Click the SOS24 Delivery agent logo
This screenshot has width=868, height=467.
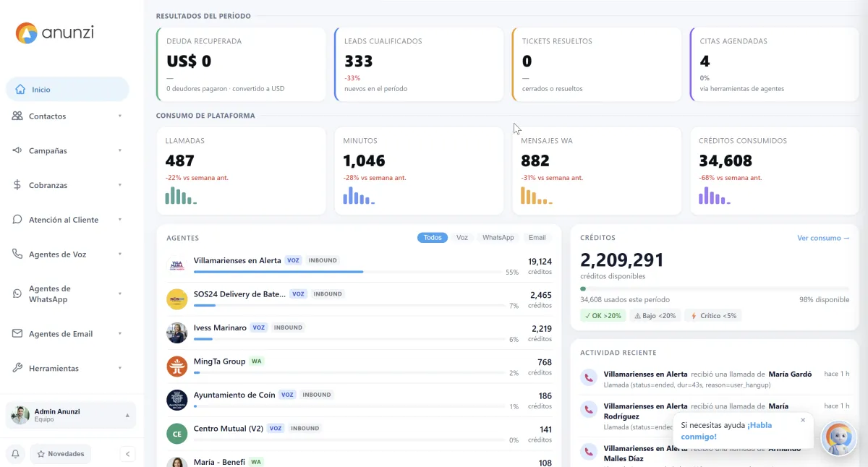177,299
